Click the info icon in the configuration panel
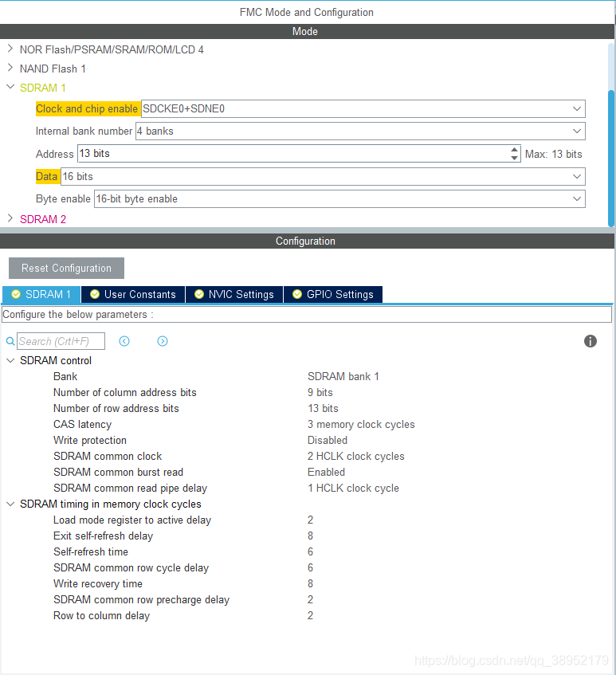This screenshot has width=616, height=675. click(x=590, y=341)
